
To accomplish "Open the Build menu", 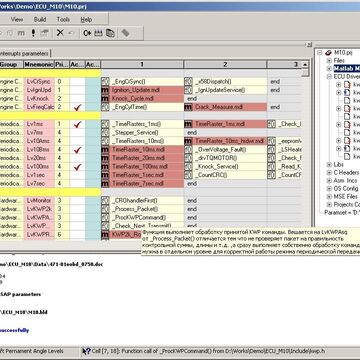I will tap(40, 19).
